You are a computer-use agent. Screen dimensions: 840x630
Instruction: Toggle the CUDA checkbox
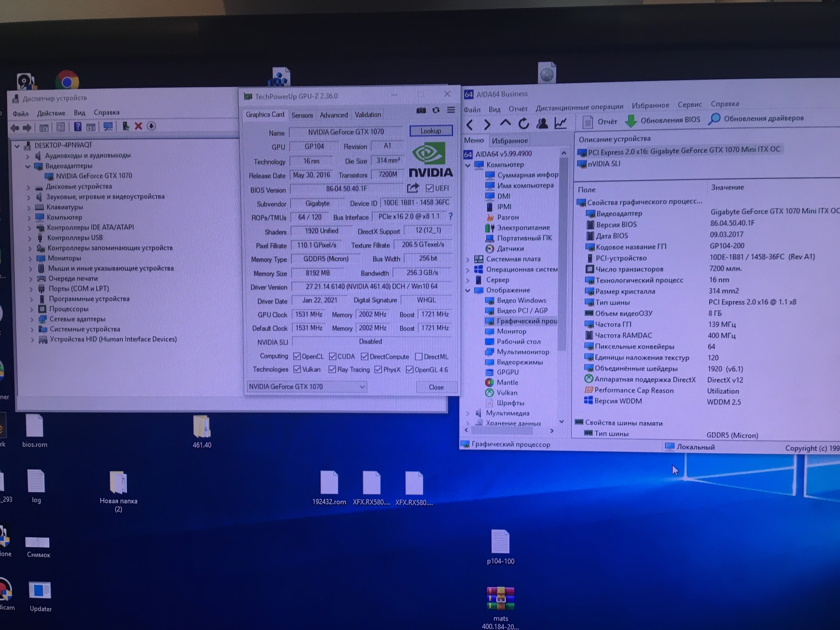click(x=333, y=356)
